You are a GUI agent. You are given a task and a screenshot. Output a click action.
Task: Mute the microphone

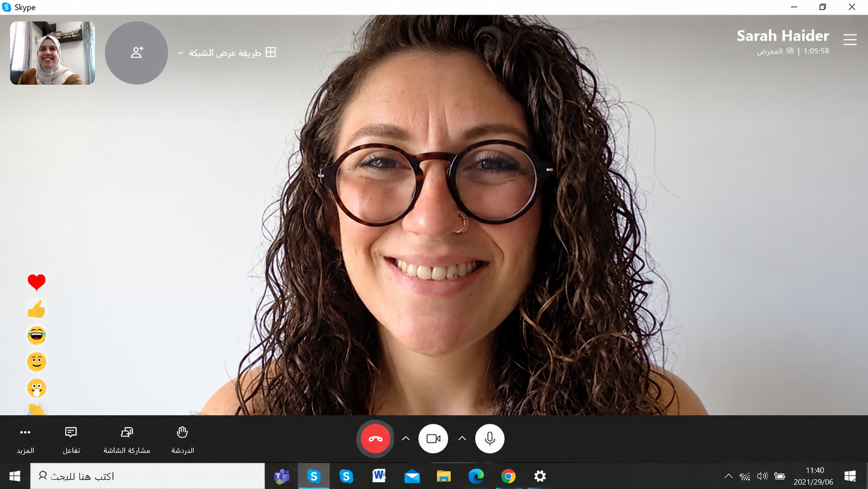(x=490, y=439)
